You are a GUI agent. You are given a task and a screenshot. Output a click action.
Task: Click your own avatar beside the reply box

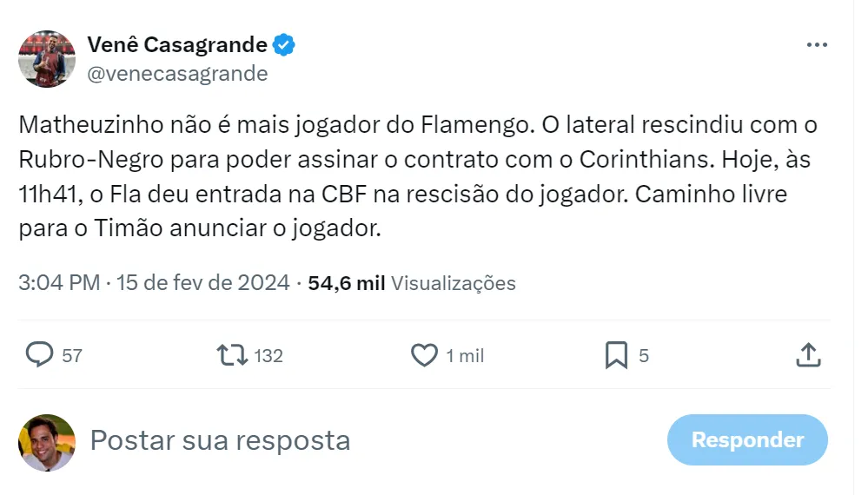[x=47, y=442]
